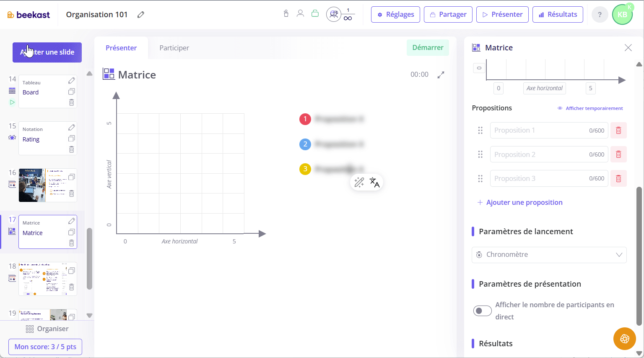644x358 pixels.
Task: Click the Axe horizontal label field in panel
Action: pos(544,88)
